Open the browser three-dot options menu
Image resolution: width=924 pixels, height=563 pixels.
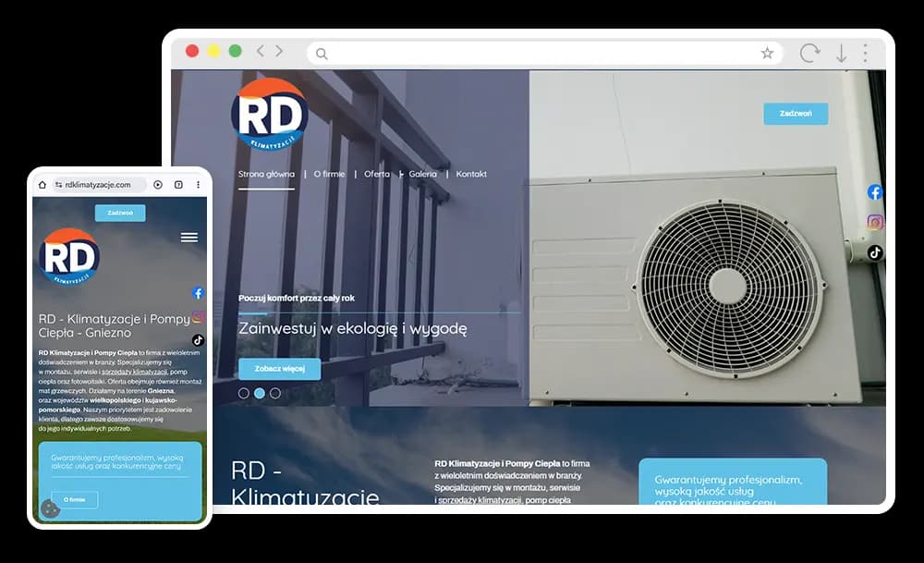864,54
